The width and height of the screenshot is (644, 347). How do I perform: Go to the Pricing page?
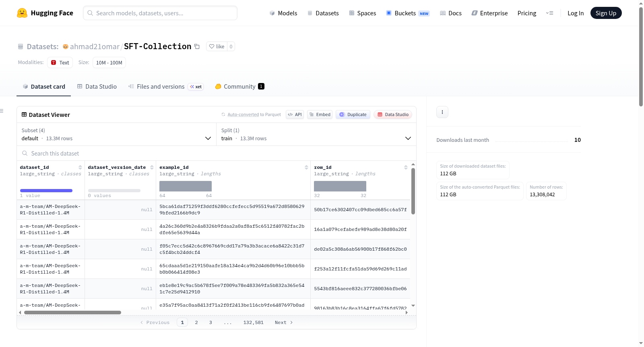coord(527,13)
